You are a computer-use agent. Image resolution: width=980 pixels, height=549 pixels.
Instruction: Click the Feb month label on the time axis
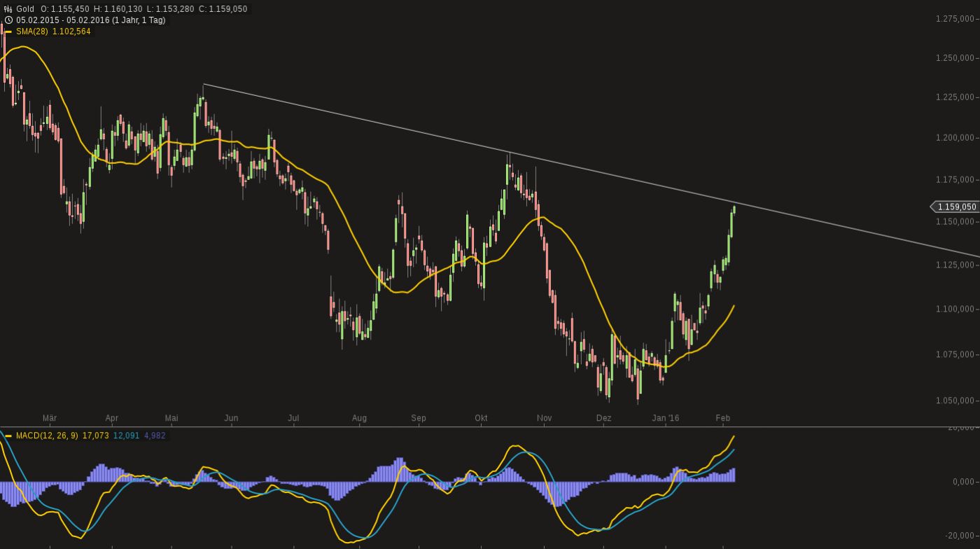tap(723, 418)
